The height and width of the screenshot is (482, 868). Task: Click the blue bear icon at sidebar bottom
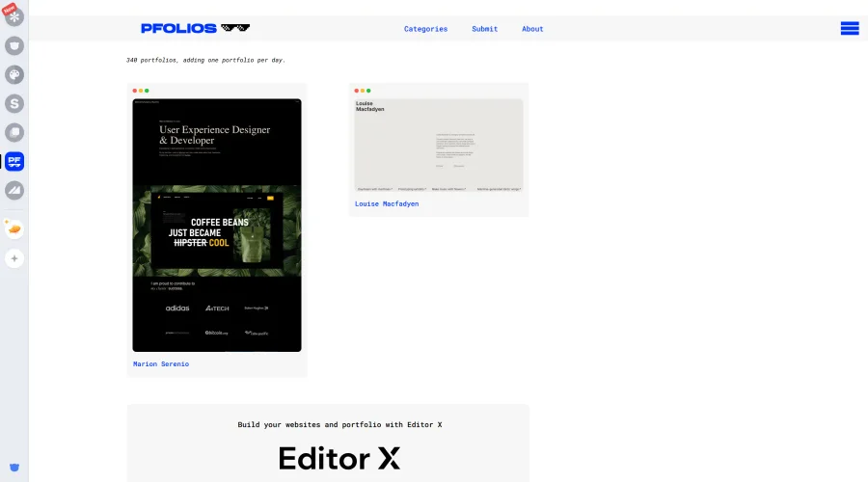tap(14, 468)
